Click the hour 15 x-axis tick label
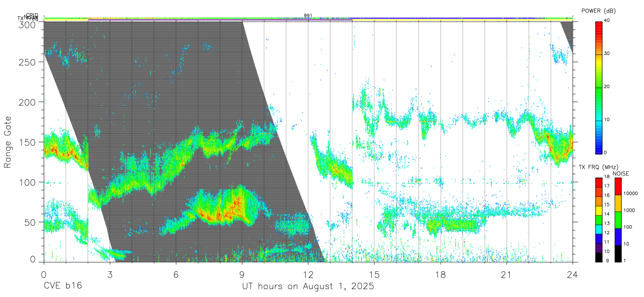The image size is (644, 297). point(374,274)
